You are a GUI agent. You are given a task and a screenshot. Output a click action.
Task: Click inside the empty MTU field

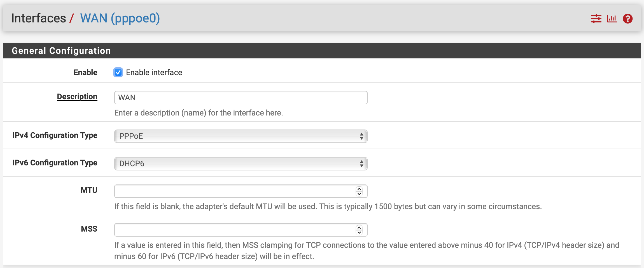tap(224, 191)
